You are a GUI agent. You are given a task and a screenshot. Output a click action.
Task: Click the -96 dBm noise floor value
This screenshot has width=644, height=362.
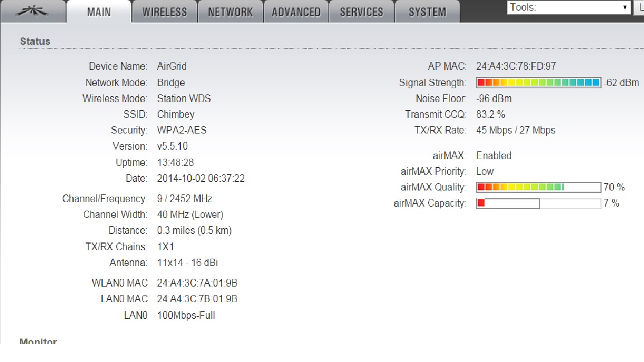494,98
